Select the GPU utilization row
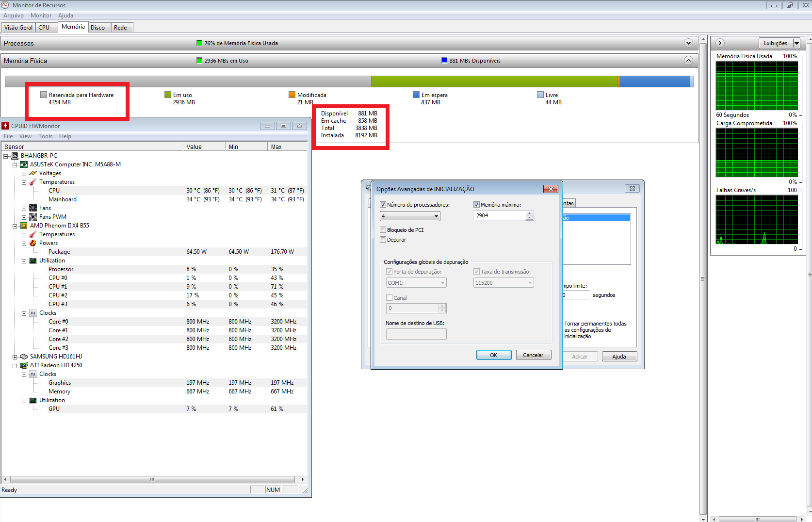812x522 pixels. point(154,409)
